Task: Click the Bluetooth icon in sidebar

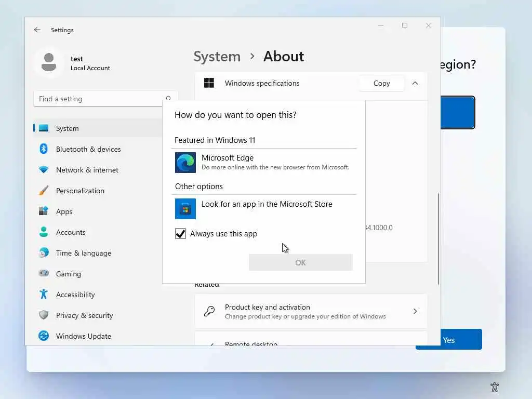Action: pyautogui.click(x=44, y=149)
